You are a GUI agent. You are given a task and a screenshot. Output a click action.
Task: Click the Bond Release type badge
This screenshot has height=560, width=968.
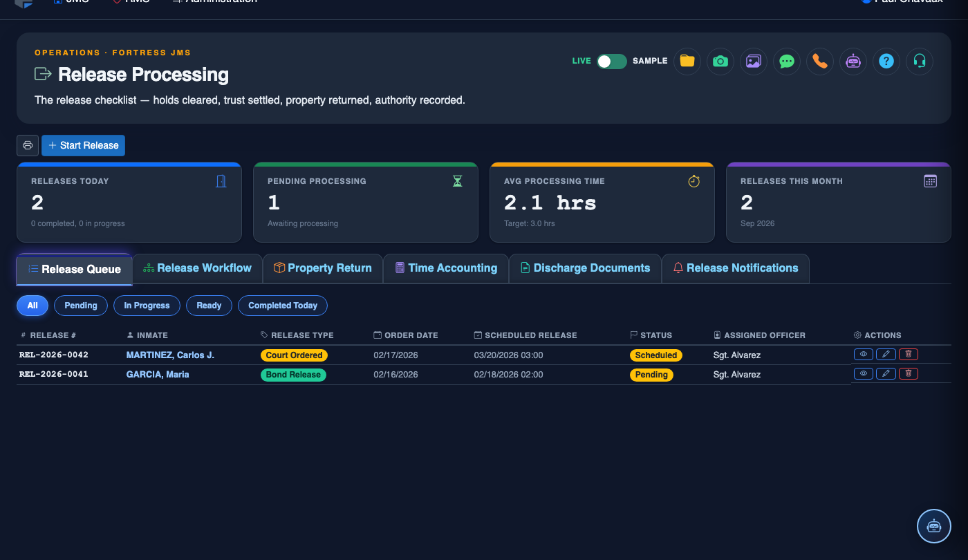tap(293, 375)
